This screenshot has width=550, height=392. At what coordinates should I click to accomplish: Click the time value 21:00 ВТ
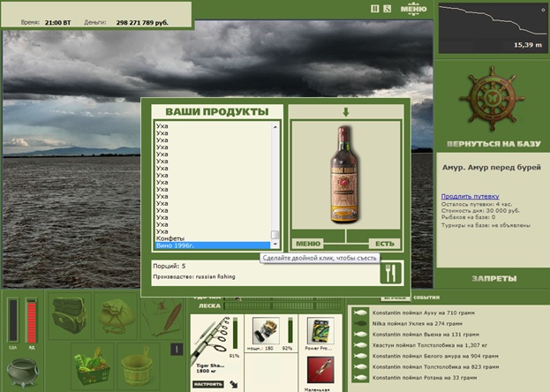click(x=57, y=23)
